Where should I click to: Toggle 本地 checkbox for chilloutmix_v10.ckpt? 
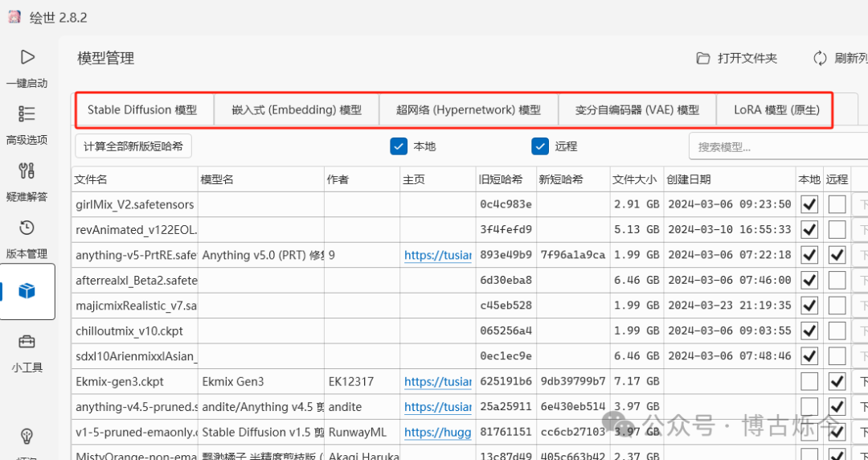coord(809,331)
